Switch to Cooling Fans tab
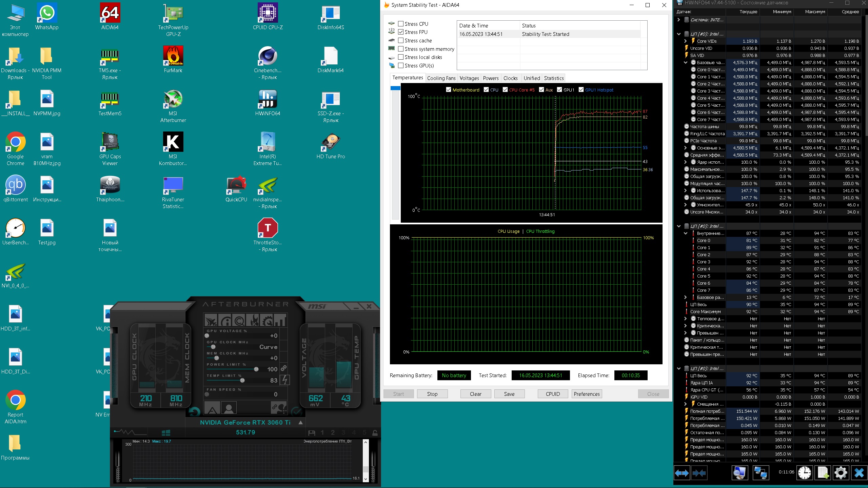Image resolution: width=868 pixels, height=488 pixels. [441, 78]
